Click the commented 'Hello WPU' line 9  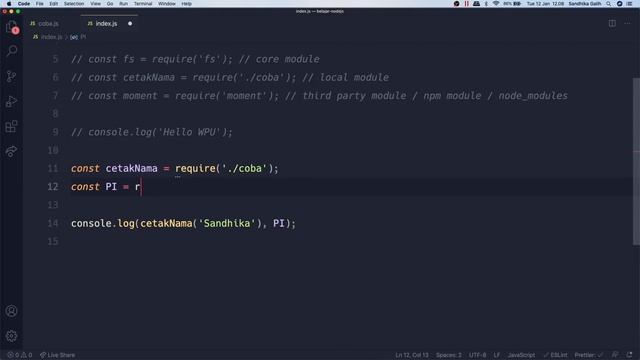tap(151, 132)
